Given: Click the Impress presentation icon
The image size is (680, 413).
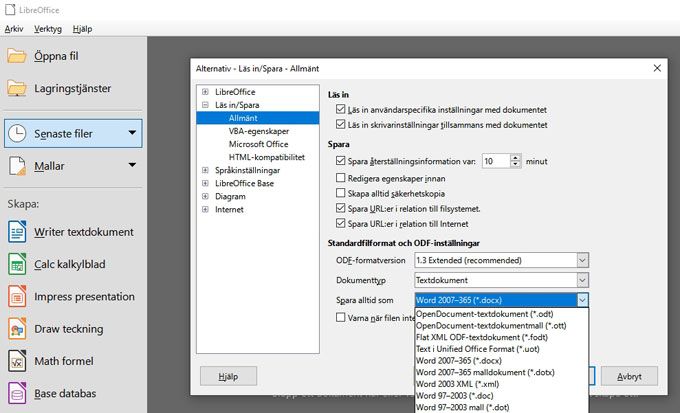Looking at the screenshot, I should point(16,297).
